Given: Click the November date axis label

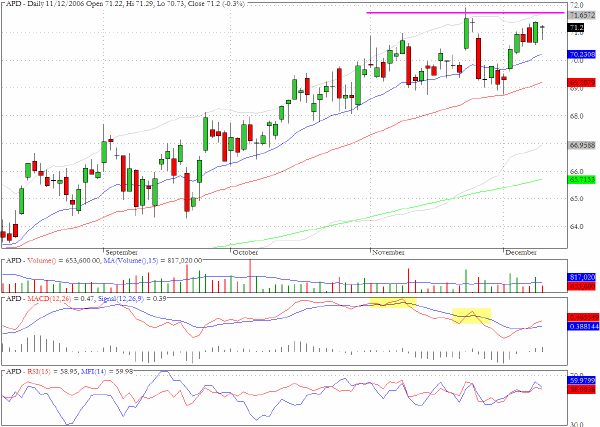Looking at the screenshot, I should 388,253.
